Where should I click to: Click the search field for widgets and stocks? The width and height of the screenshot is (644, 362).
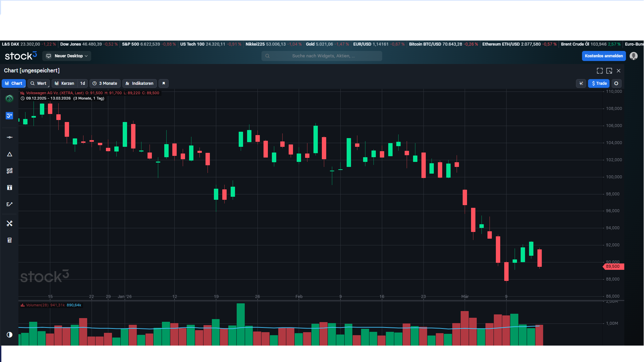click(322, 56)
